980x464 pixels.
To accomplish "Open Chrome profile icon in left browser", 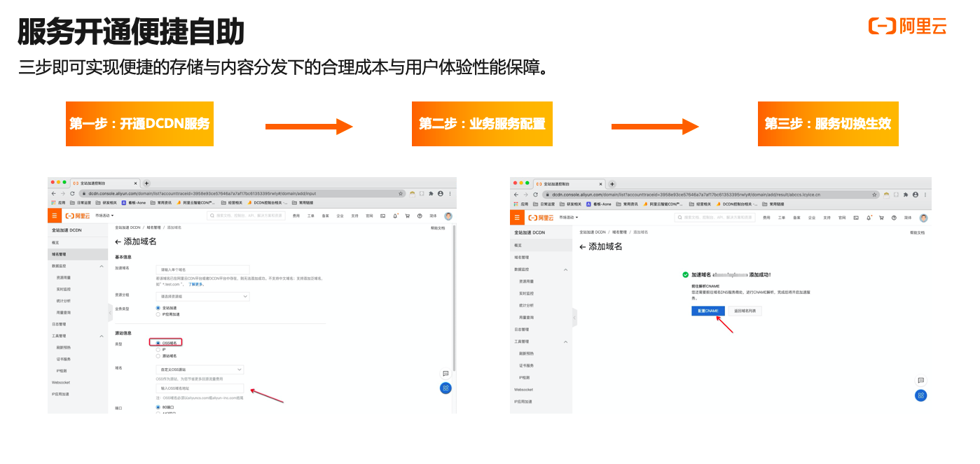I will (x=441, y=193).
